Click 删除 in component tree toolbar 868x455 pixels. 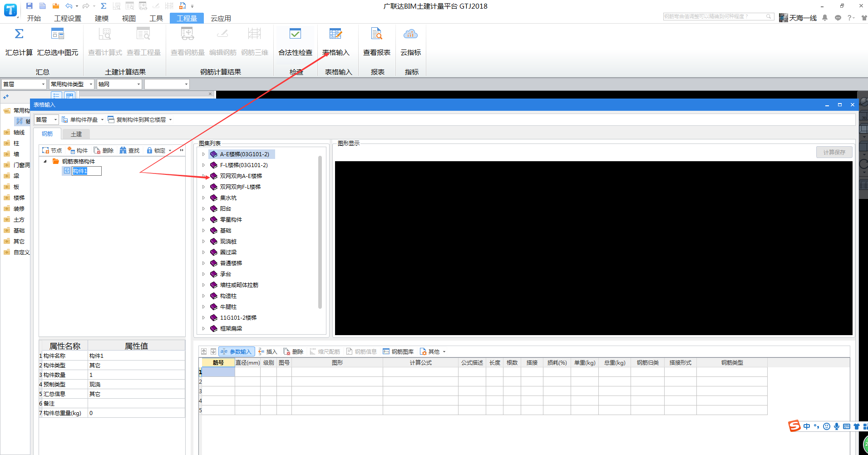coord(104,150)
